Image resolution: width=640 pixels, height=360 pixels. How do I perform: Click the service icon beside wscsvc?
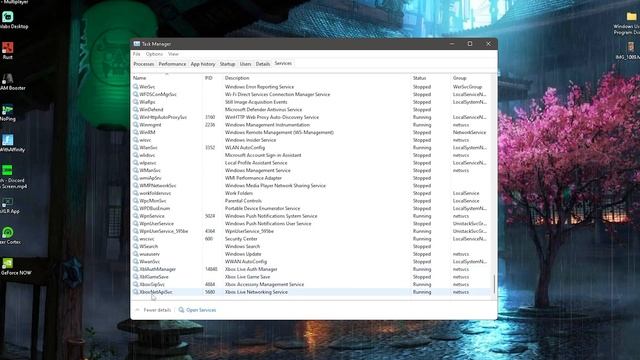click(136, 239)
